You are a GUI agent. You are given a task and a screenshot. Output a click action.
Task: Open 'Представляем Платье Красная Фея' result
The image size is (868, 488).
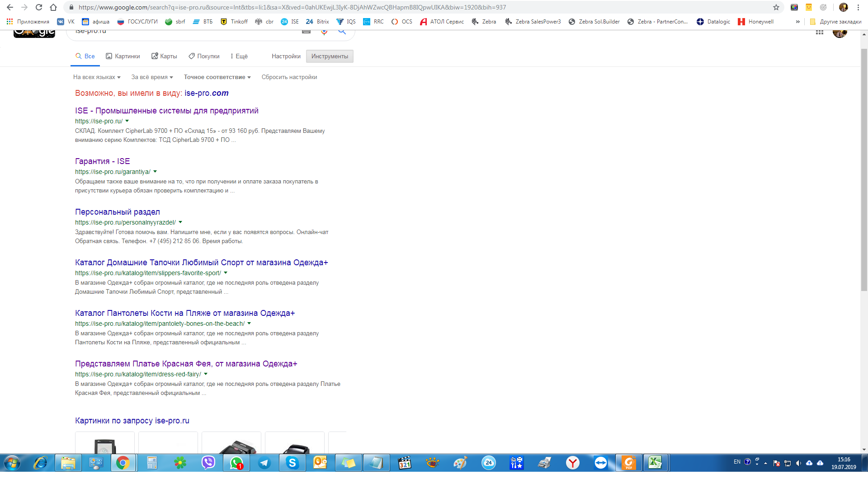coord(186,364)
